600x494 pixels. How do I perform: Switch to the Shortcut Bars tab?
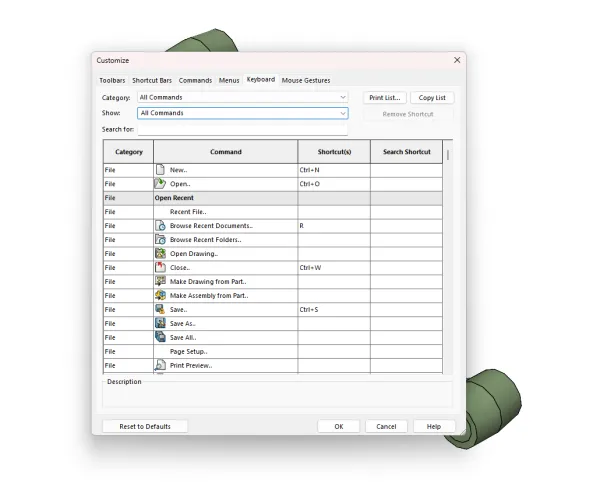pos(152,80)
